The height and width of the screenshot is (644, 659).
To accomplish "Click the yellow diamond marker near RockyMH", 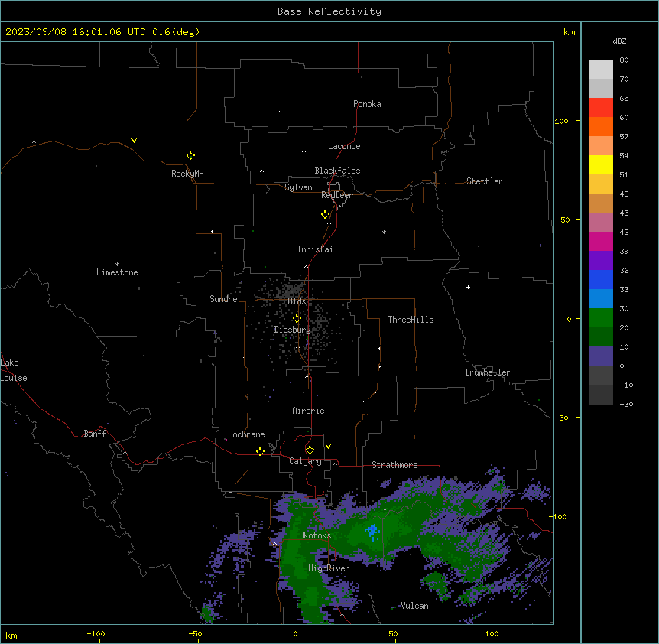I will tap(191, 156).
